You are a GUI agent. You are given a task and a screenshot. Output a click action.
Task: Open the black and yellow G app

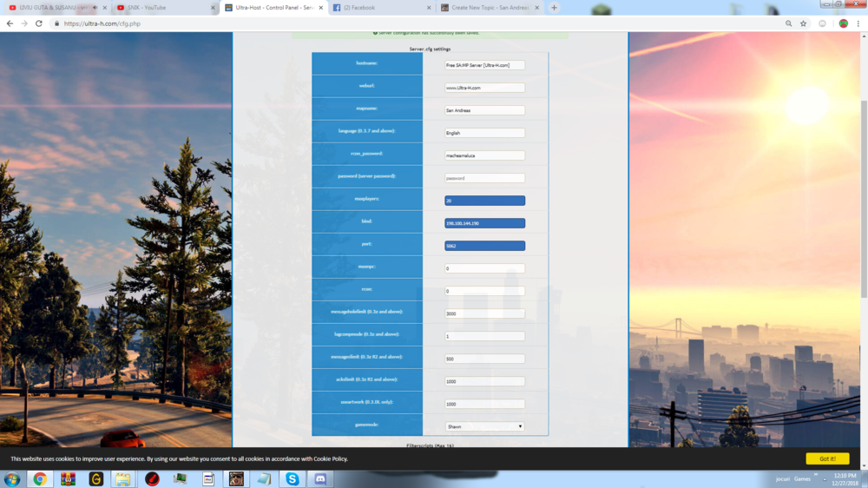(96, 479)
